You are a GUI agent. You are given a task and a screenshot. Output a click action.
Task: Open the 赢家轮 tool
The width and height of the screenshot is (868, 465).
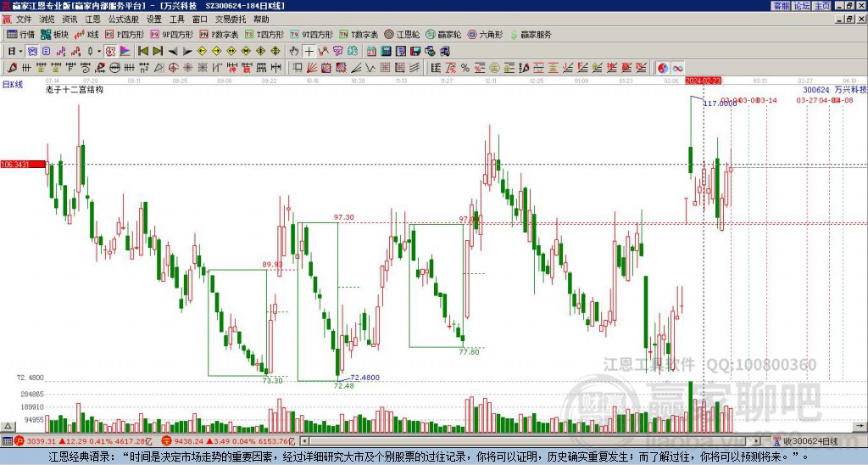pyautogui.click(x=444, y=34)
